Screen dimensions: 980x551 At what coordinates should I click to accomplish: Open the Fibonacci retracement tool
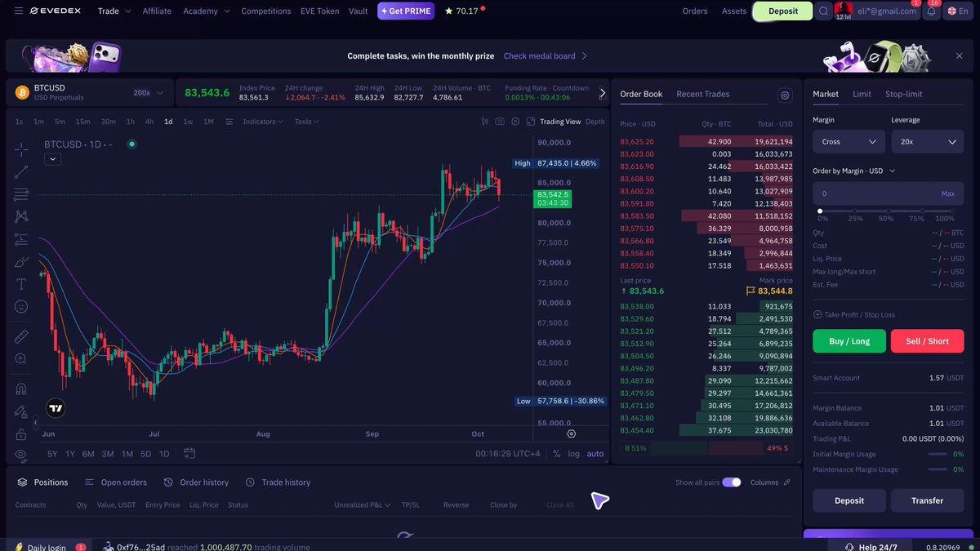21,194
